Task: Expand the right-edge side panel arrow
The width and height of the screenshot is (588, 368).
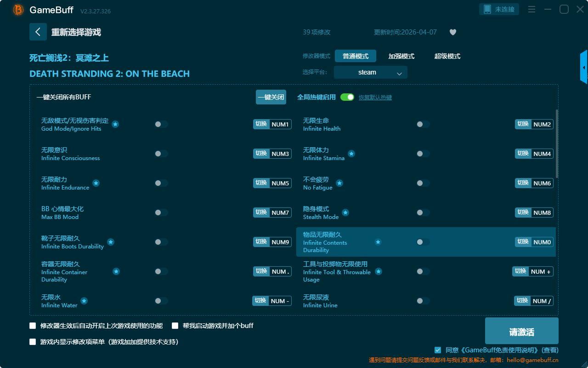Action: pos(584,68)
